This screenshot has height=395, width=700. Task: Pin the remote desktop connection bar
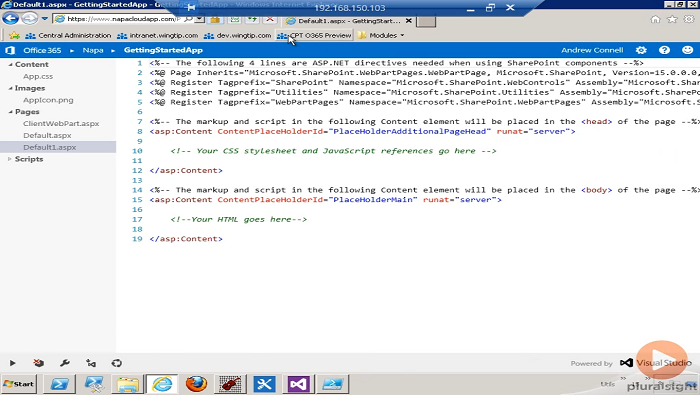192,8
